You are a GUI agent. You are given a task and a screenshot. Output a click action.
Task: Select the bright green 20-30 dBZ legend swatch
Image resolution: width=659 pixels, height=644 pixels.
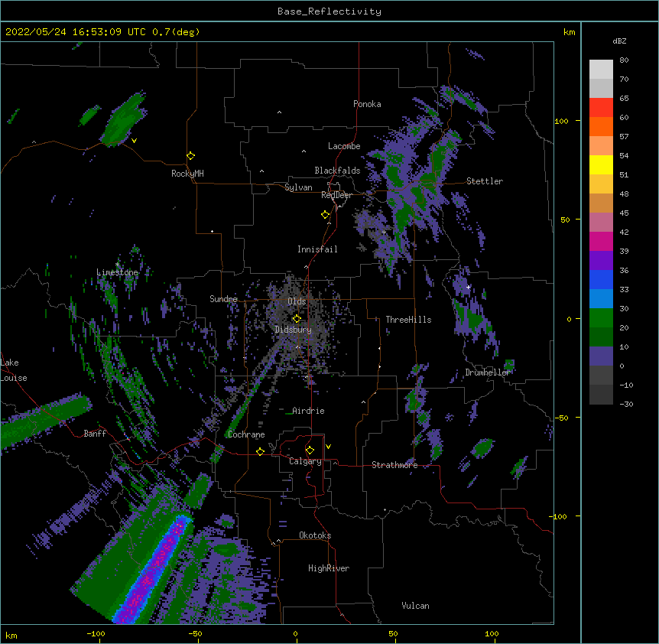601,318
